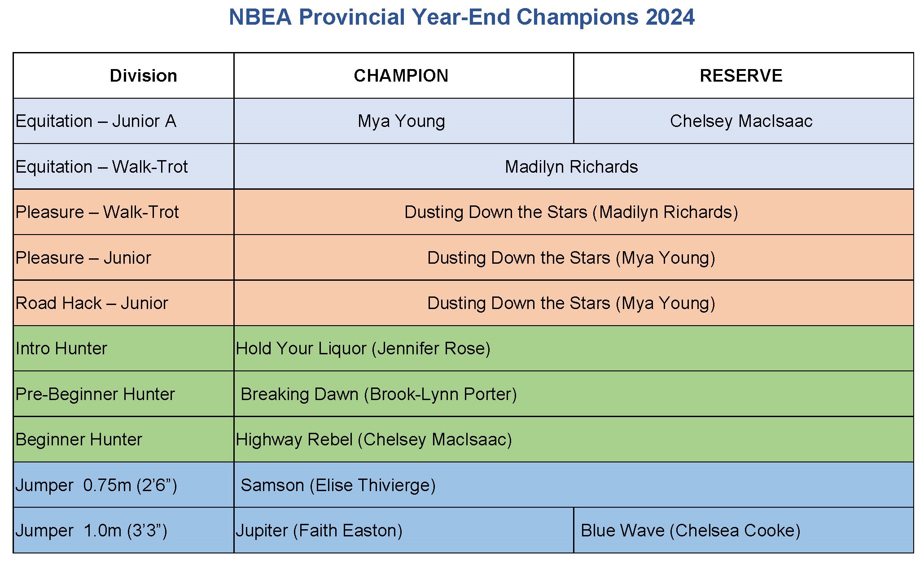Screen dimensions: 924x566
Task: Select the Division column header
Action: (143, 76)
